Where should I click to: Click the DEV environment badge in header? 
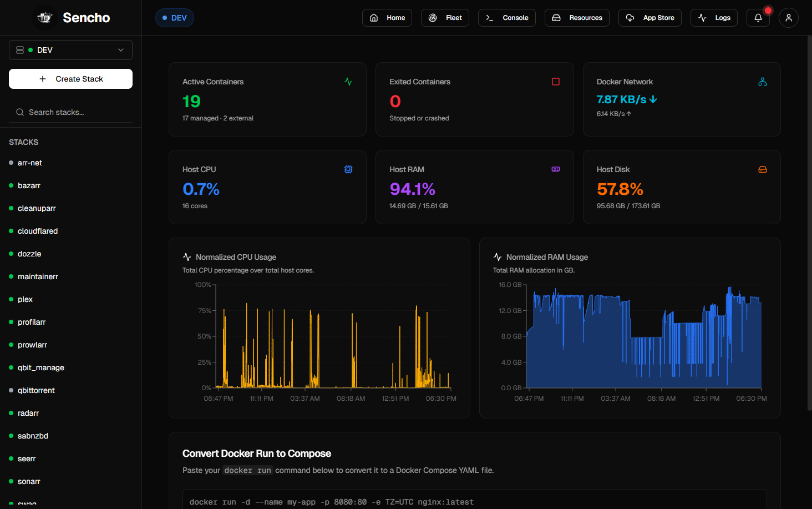pos(175,18)
